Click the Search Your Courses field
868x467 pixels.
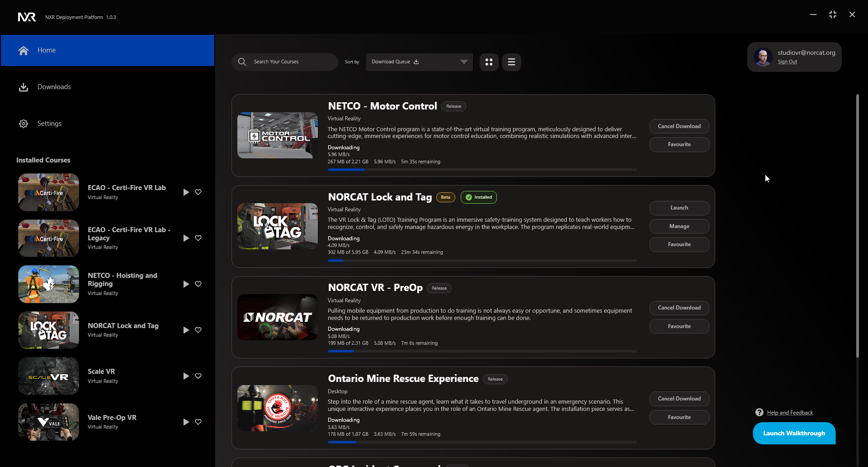pos(292,62)
